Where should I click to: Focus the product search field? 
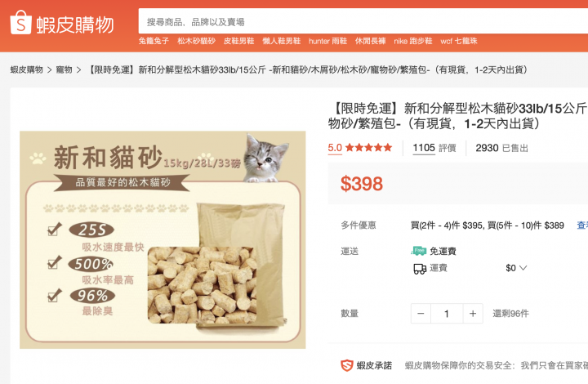pyautogui.click(x=363, y=22)
